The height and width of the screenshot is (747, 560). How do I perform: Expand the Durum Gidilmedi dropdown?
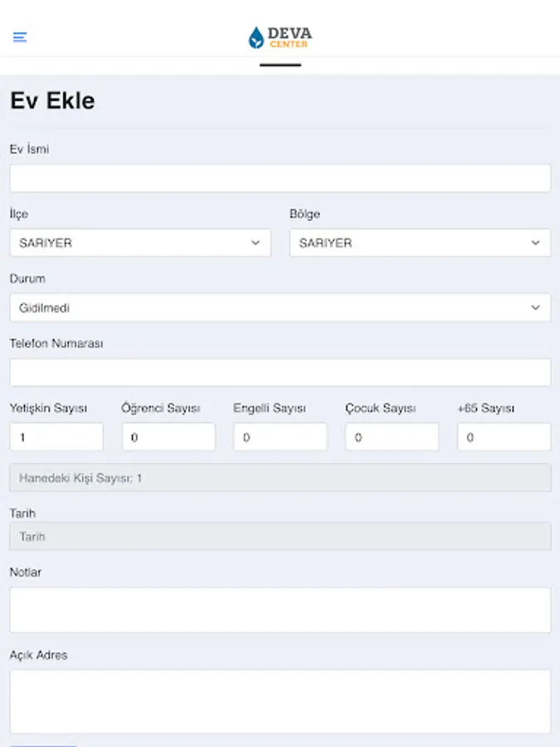pyautogui.click(x=280, y=308)
